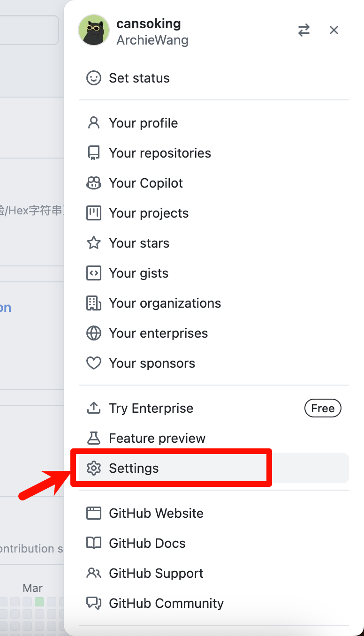Click the code brackets icon for Your gists
The width and height of the screenshot is (364, 636).
click(x=94, y=273)
